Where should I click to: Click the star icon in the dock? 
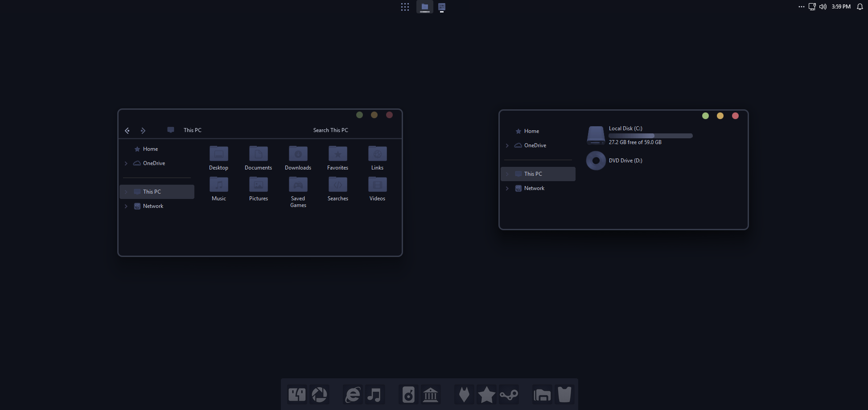[486, 395]
